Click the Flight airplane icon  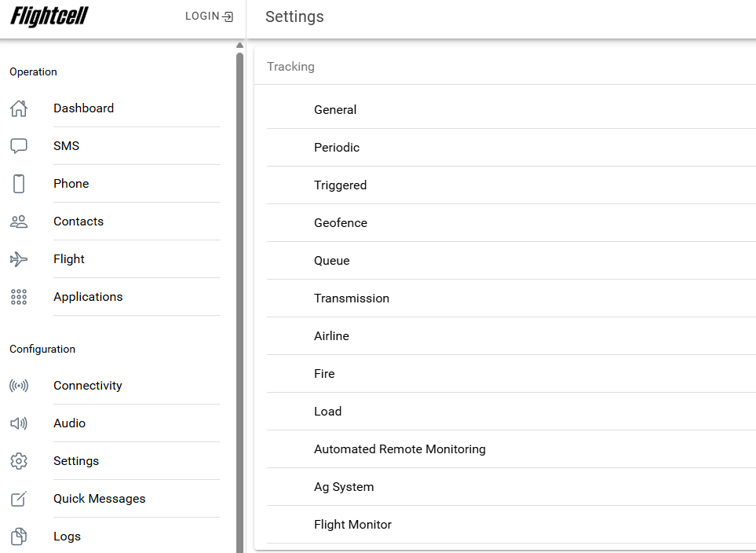[19, 259]
